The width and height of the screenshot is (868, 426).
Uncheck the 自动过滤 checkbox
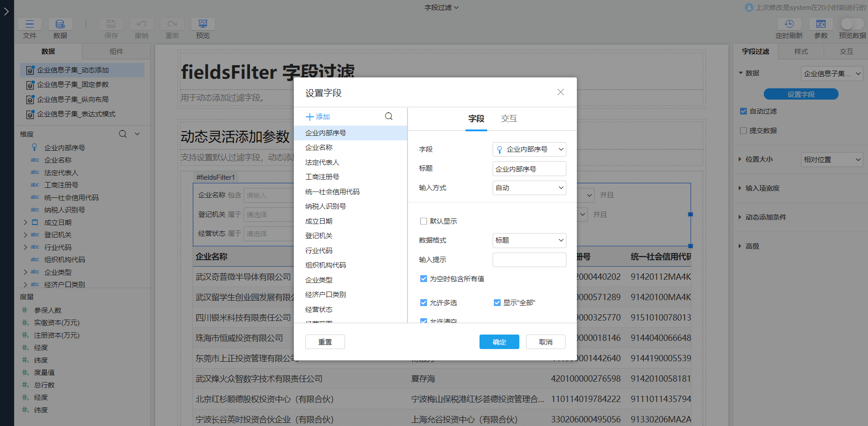pos(743,111)
